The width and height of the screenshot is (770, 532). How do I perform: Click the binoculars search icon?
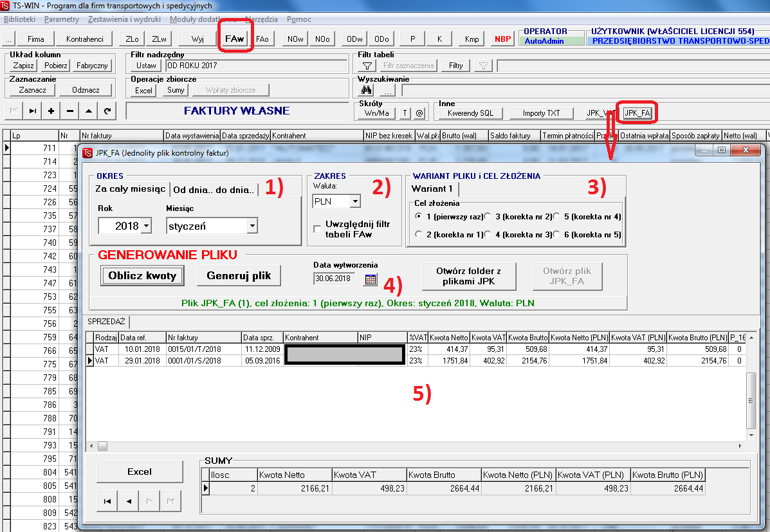coord(366,91)
